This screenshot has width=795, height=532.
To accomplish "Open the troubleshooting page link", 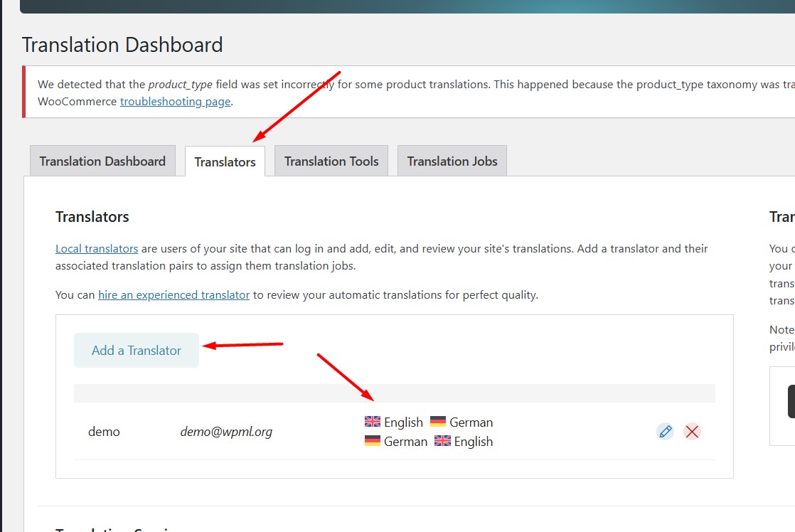I will (175, 102).
